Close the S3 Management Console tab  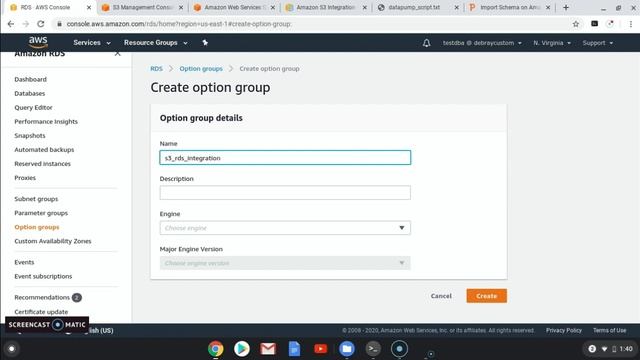181,7
